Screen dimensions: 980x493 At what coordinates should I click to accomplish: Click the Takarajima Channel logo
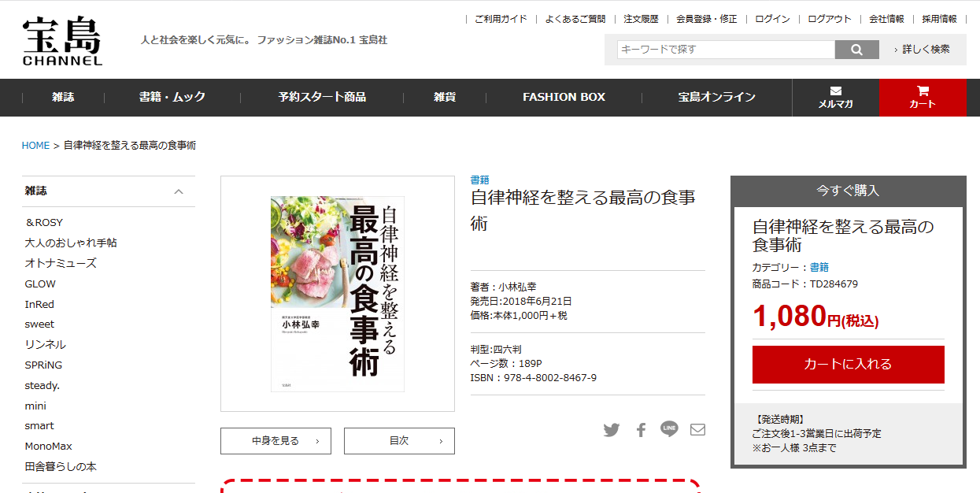click(62, 41)
